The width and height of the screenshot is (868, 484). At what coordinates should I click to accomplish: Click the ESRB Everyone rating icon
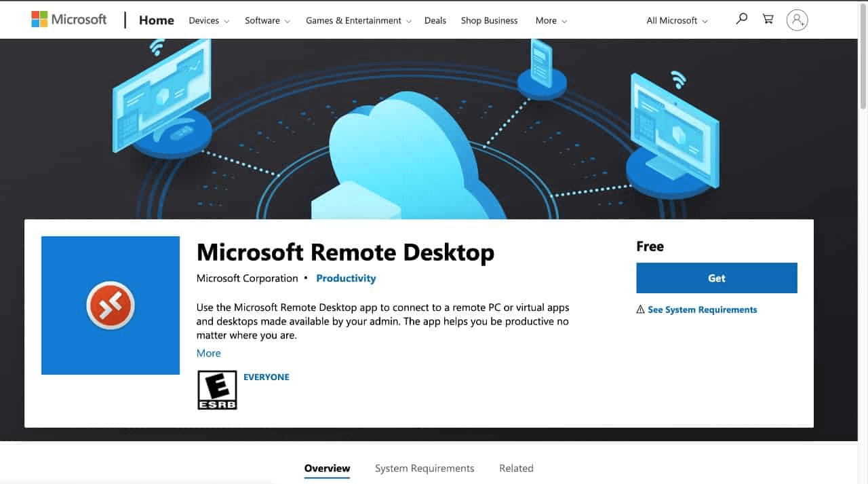coord(217,390)
